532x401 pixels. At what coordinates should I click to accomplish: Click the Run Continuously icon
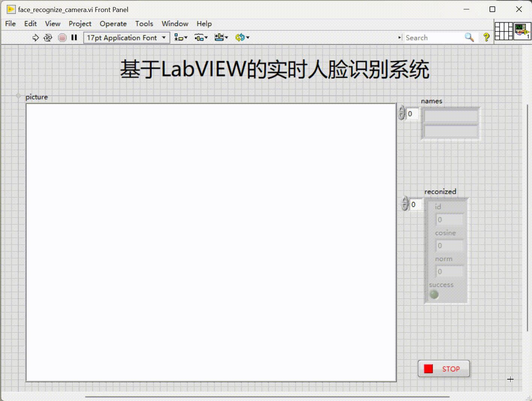pos(48,38)
